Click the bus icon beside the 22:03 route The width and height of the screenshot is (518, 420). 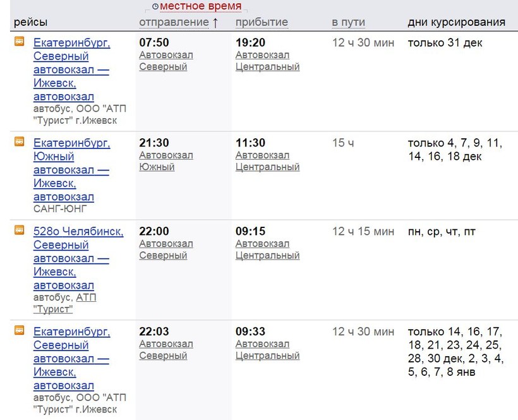coord(20,330)
